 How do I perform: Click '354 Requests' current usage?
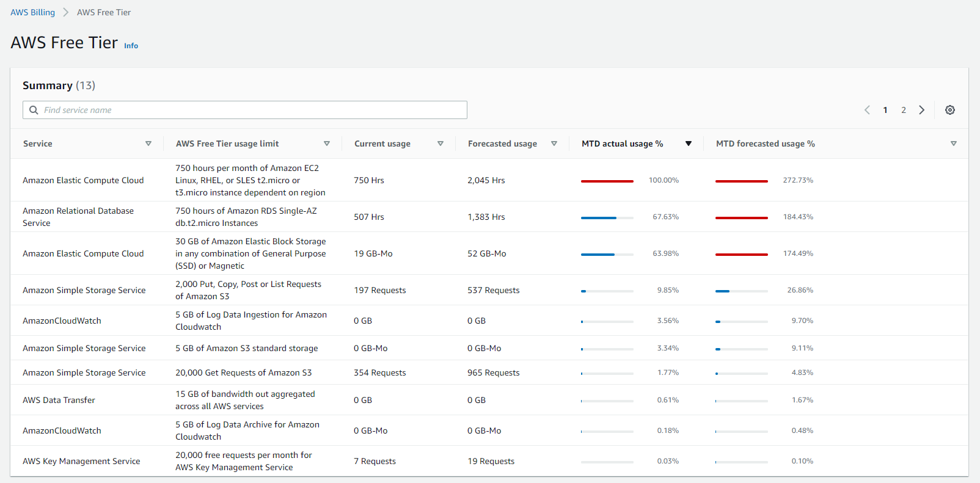[380, 372]
